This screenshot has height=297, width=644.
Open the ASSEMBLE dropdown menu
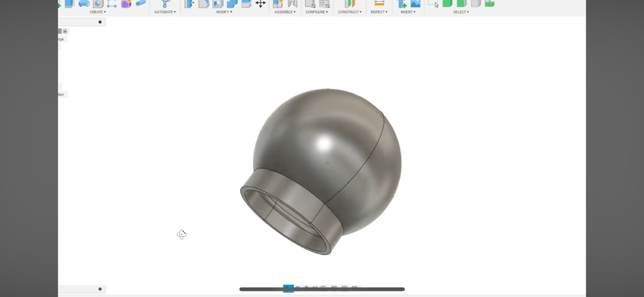(285, 12)
